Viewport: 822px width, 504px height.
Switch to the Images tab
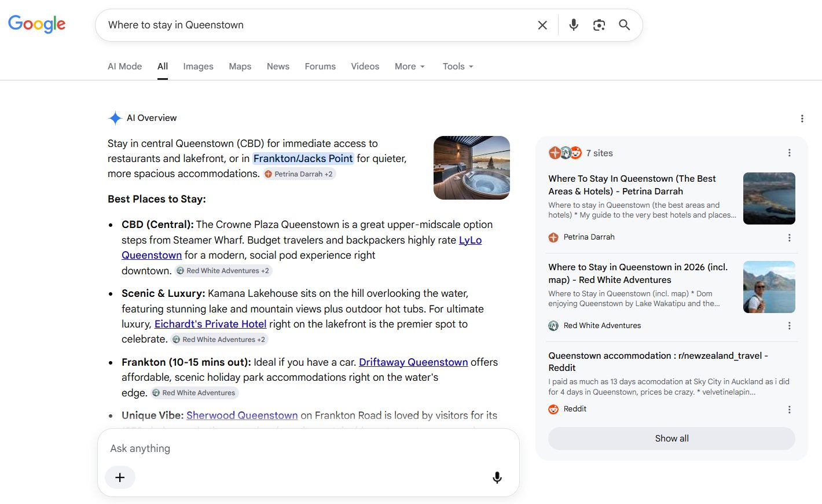point(198,67)
